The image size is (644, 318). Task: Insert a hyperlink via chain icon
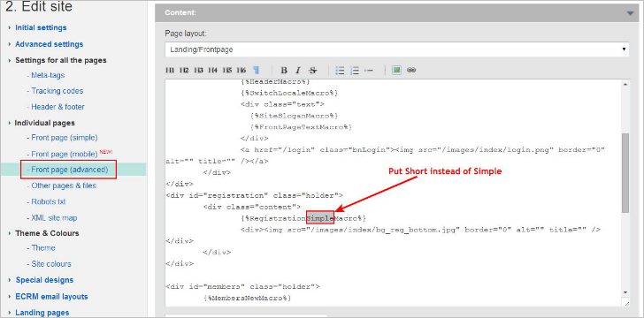411,70
